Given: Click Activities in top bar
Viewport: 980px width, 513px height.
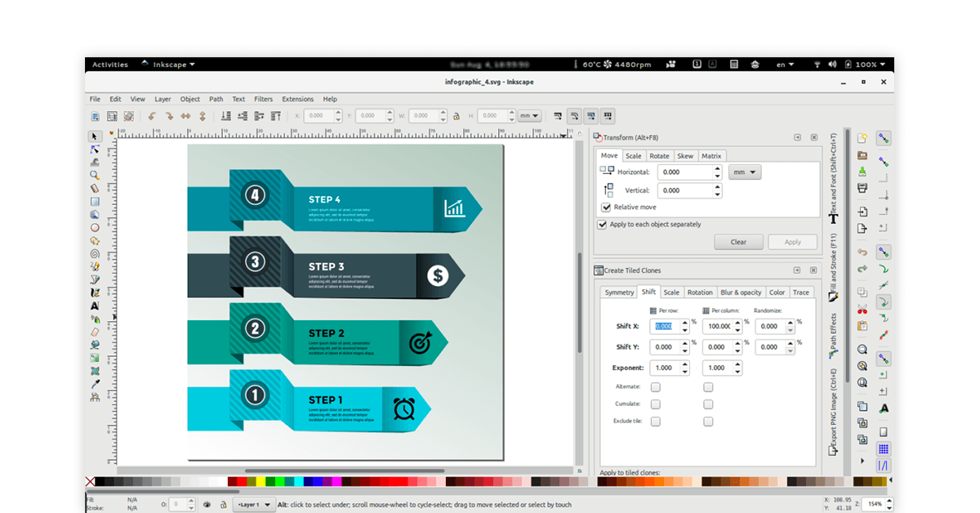Looking at the screenshot, I should click(110, 65).
